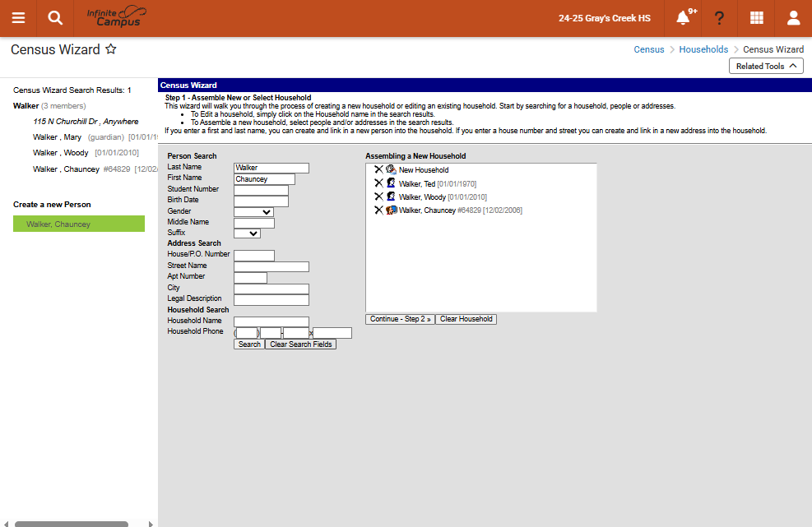Select Walker, Woody in search results
The height and width of the screenshot is (527, 812).
(61, 153)
